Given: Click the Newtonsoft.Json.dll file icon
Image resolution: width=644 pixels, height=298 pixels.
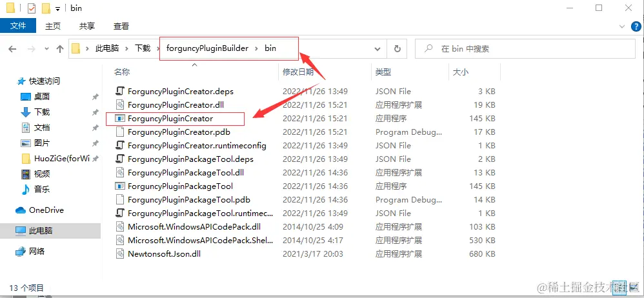Looking at the screenshot, I should coord(119,253).
